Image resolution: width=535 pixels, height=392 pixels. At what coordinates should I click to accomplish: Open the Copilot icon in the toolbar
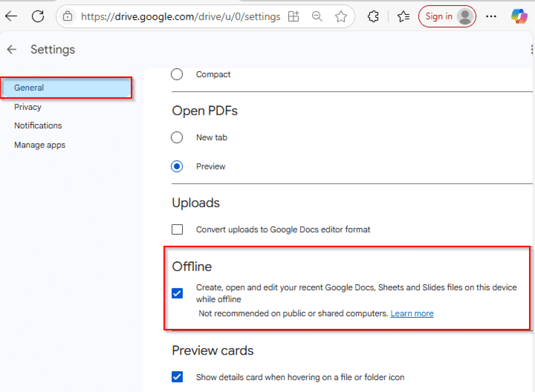(519, 16)
